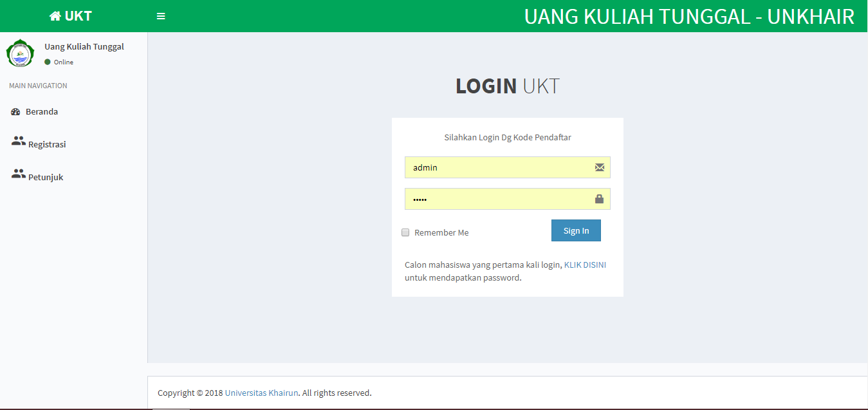The width and height of the screenshot is (868, 410).
Task: Click the green Online status dot
Action: (x=48, y=62)
